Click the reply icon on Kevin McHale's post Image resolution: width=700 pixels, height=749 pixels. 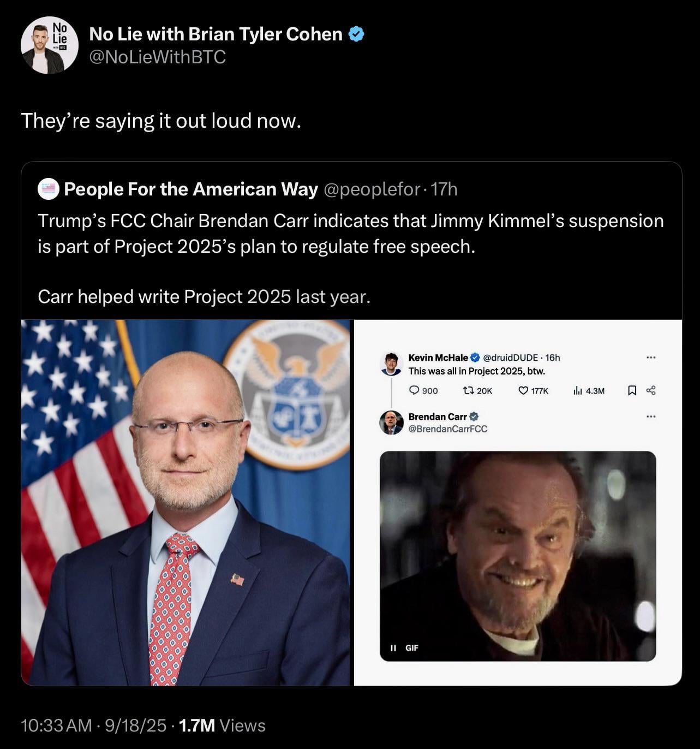(414, 390)
